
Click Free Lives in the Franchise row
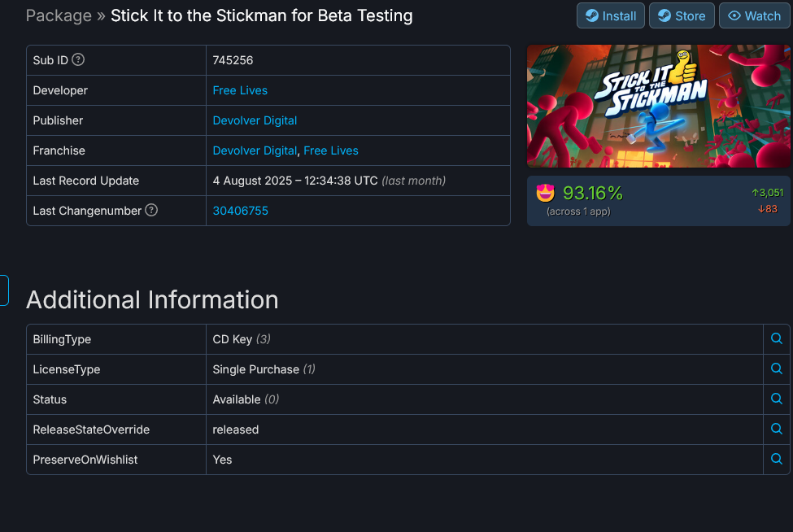point(331,150)
